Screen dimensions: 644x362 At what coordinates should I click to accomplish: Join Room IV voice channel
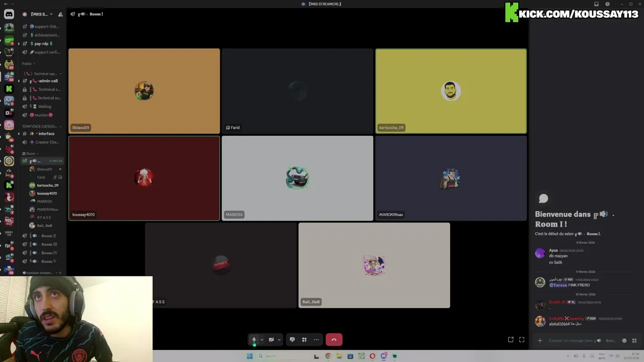[41, 253]
